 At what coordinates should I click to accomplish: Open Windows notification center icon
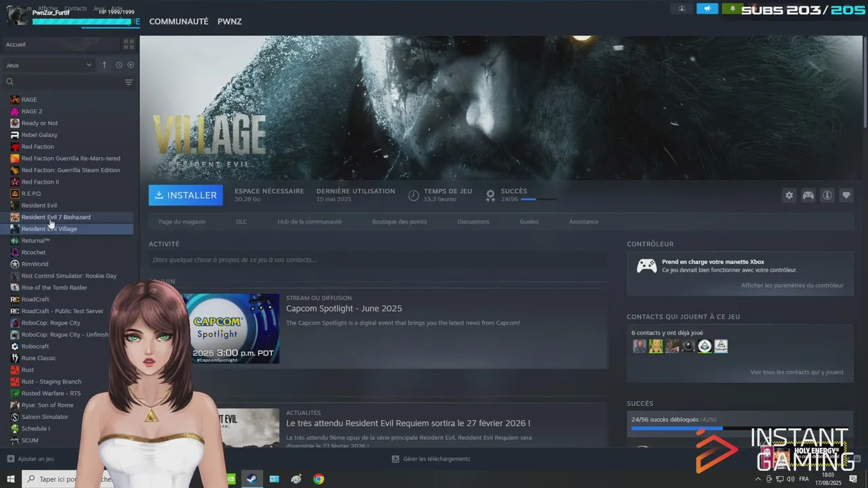854,479
